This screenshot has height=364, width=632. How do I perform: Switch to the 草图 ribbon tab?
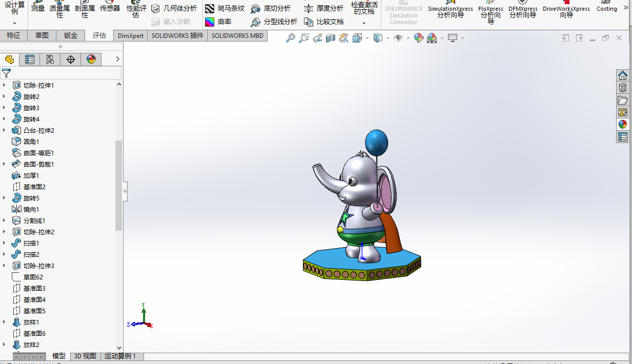click(x=42, y=35)
